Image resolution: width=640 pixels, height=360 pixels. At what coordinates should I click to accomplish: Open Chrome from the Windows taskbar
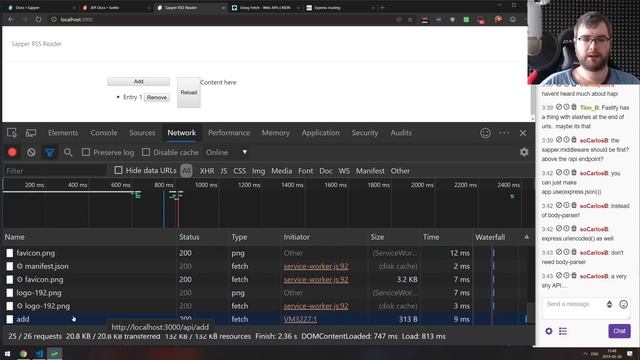pyautogui.click(x=23, y=353)
